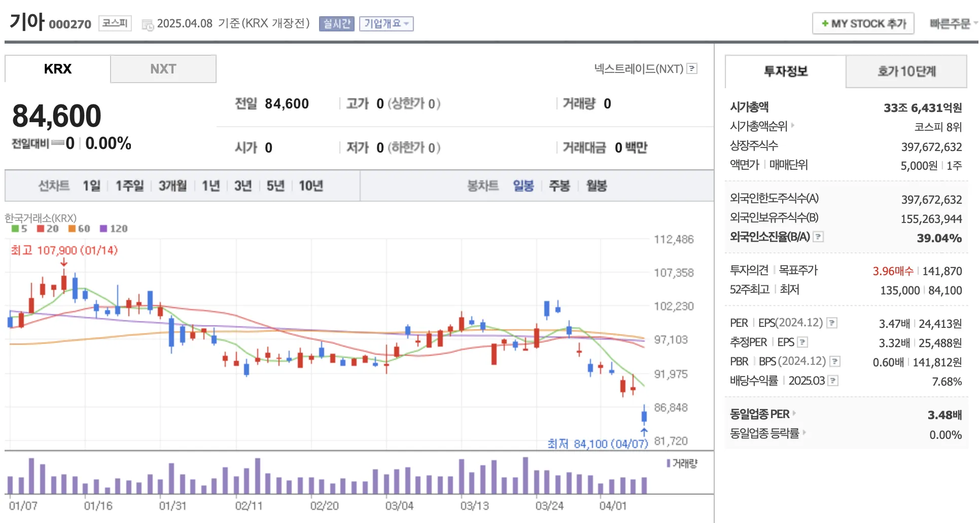Click the 01/07 date on chart axis
This screenshot has height=523, width=980.
23,506
